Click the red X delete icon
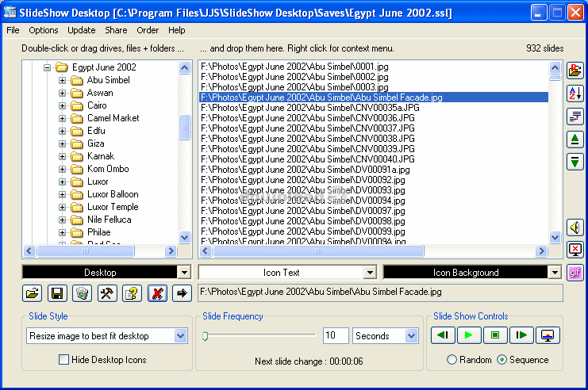Image resolution: width=588 pixels, height=390 pixels. (x=157, y=293)
